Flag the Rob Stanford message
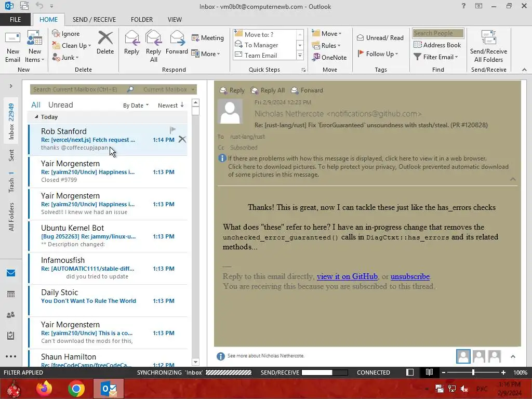 pos(172,129)
